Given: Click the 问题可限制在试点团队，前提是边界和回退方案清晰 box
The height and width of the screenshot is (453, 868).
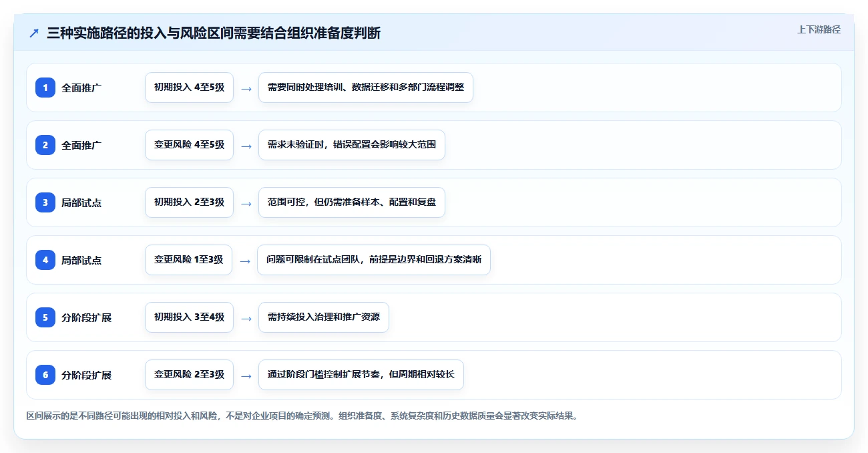Looking at the screenshot, I should coord(374,260).
